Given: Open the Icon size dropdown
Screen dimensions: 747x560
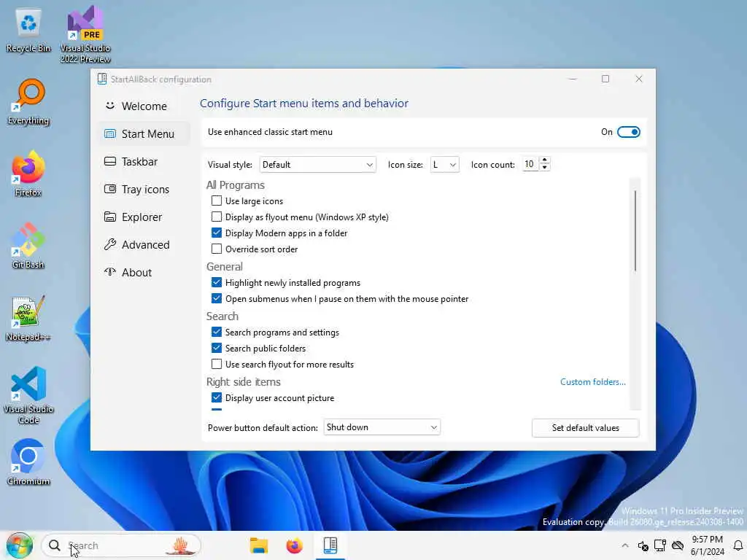Looking at the screenshot, I should point(444,165).
